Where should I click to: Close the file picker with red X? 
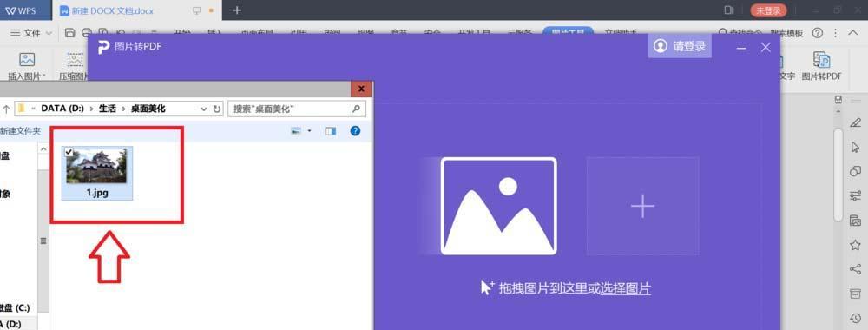pos(361,89)
